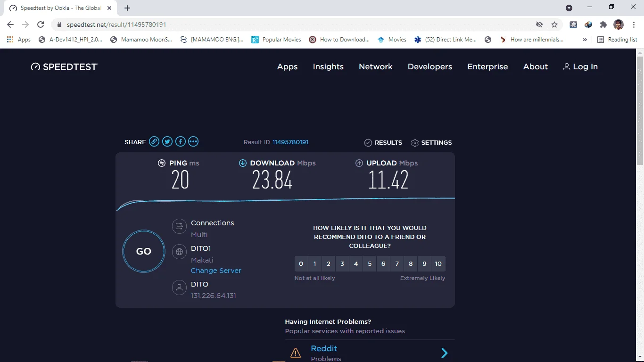Start test with GO button
644x362 pixels.
144,251
